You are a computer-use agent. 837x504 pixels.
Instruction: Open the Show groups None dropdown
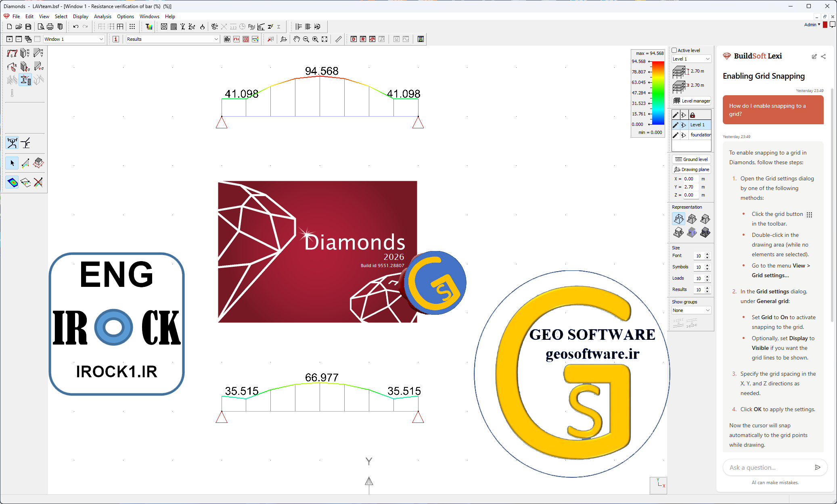pyautogui.click(x=691, y=310)
